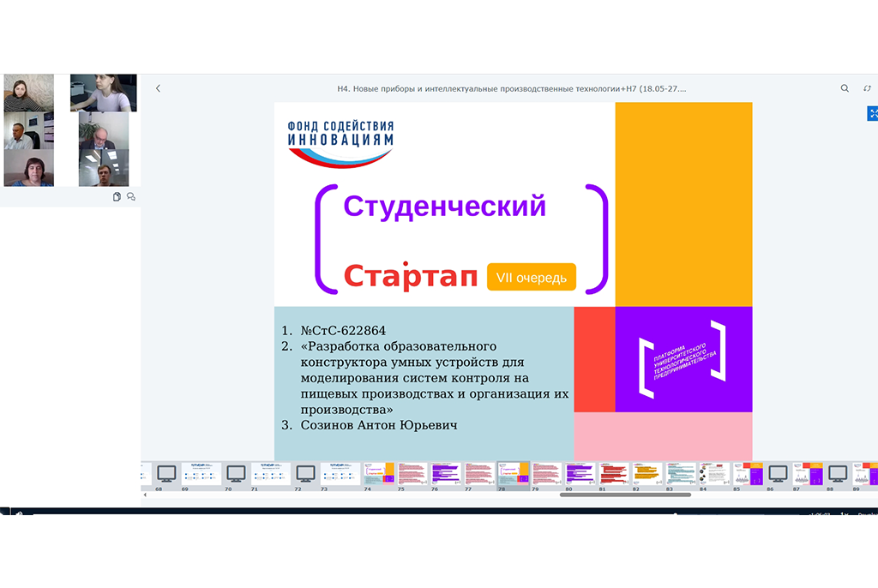Image resolution: width=878 pixels, height=588 pixels.
Task: Select the monitor screen-share thumbnail 68
Action: point(166,474)
